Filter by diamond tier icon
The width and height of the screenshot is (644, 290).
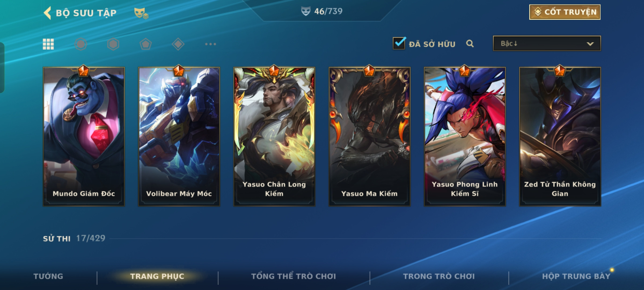coord(178,44)
